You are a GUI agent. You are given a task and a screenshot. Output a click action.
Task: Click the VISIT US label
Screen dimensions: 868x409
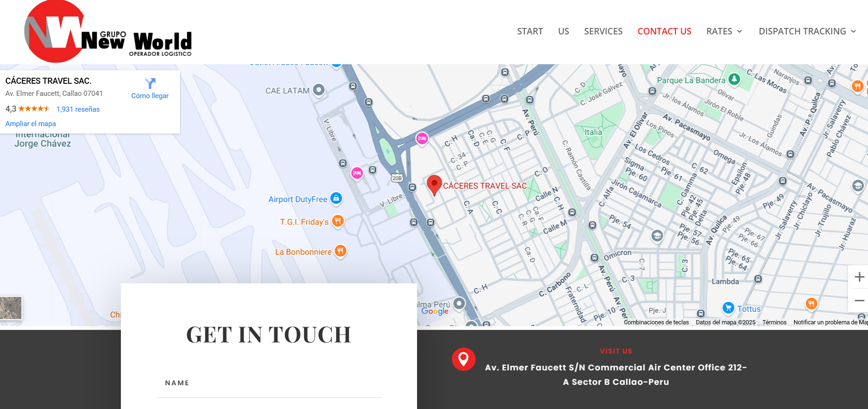(616, 351)
